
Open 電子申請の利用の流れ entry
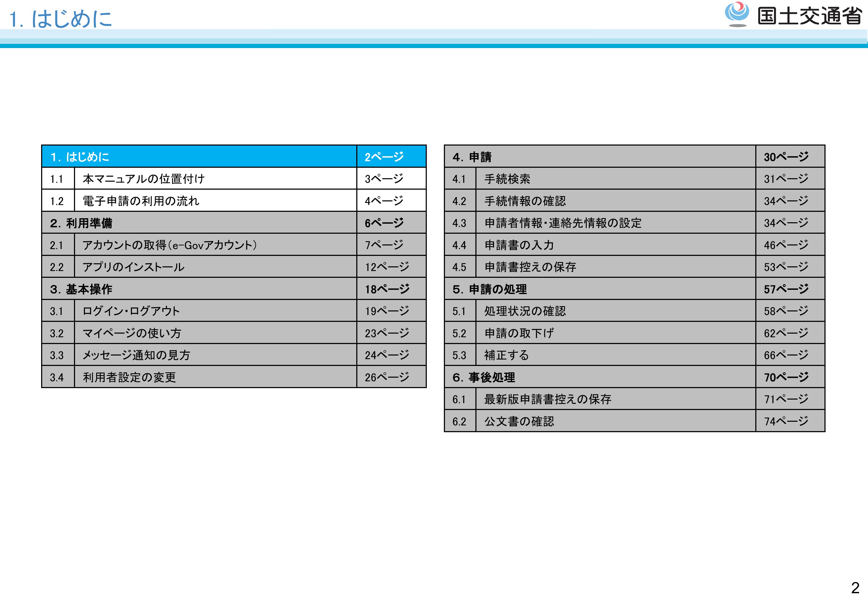(x=141, y=201)
